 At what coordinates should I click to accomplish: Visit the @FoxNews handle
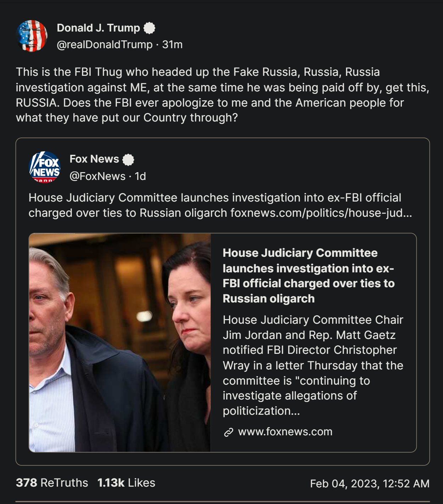(97, 176)
